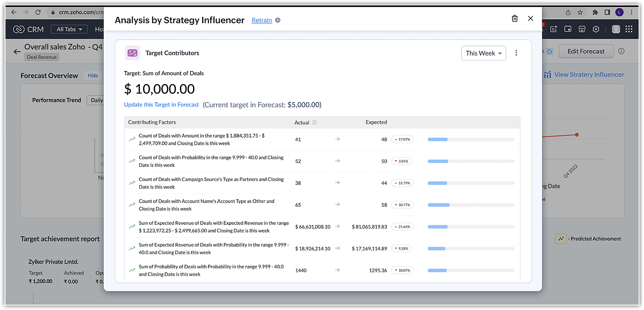This screenshot has height=310, width=644.
Task: Open View Stratery Influencer
Action: [x=584, y=75]
